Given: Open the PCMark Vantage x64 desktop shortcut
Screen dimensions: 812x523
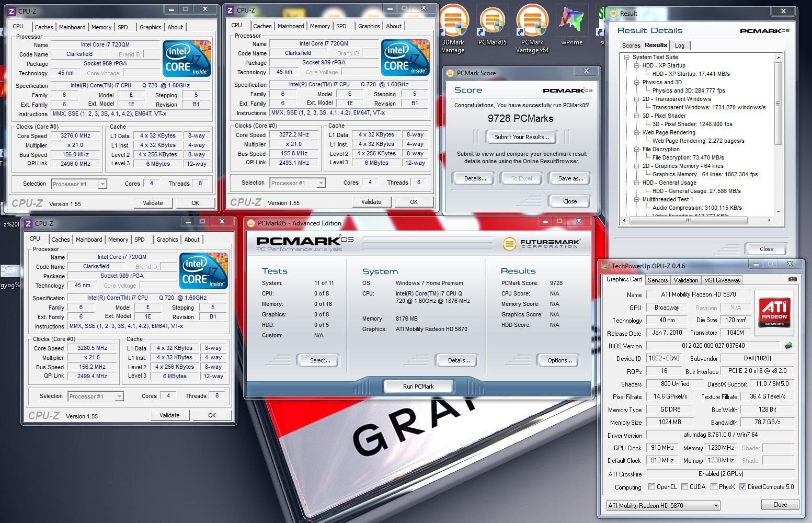Looking at the screenshot, I should (532, 29).
